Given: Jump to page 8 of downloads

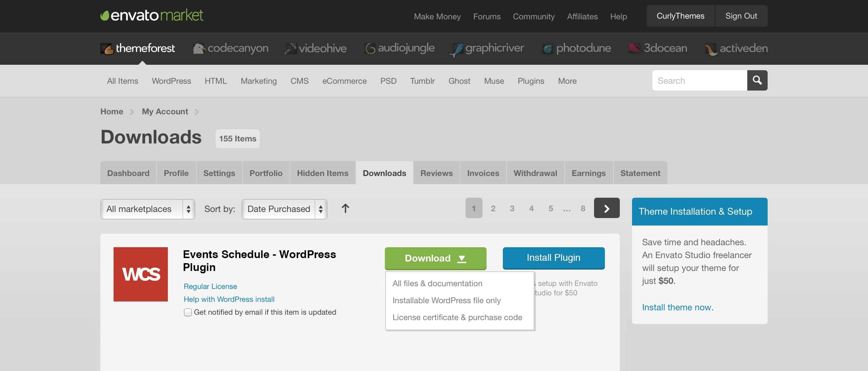Looking at the screenshot, I should tap(583, 208).
